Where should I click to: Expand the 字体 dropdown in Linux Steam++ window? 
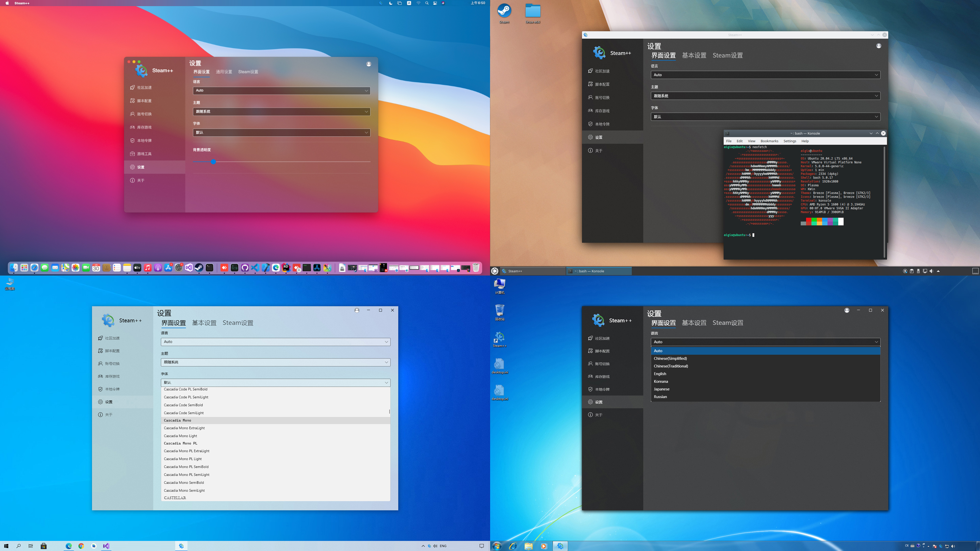(765, 117)
